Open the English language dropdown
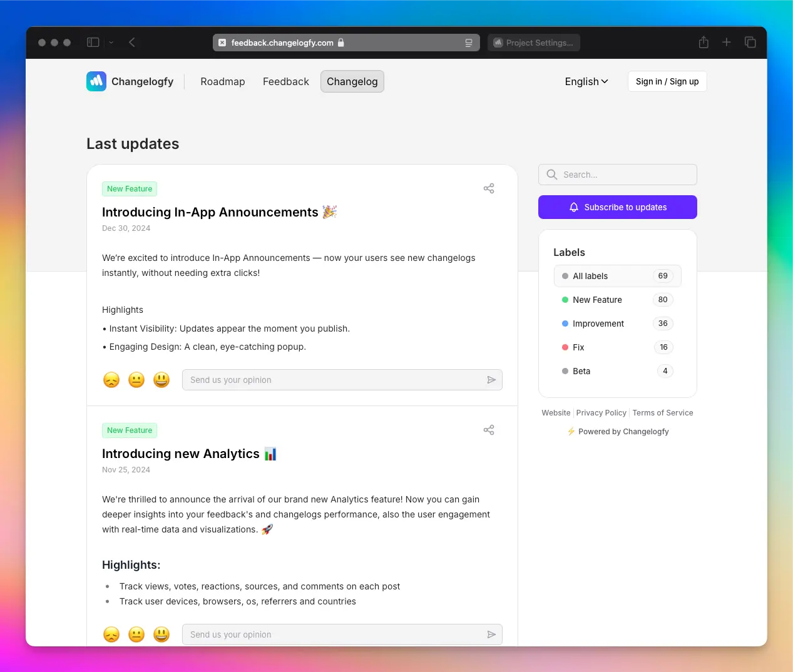Image resolution: width=793 pixels, height=672 pixels. pos(586,81)
